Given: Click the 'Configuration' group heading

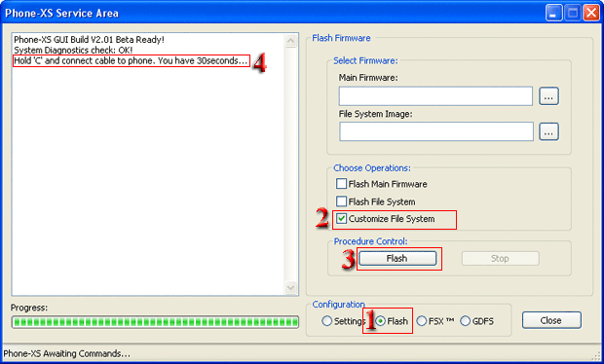Looking at the screenshot, I should click(x=339, y=305).
